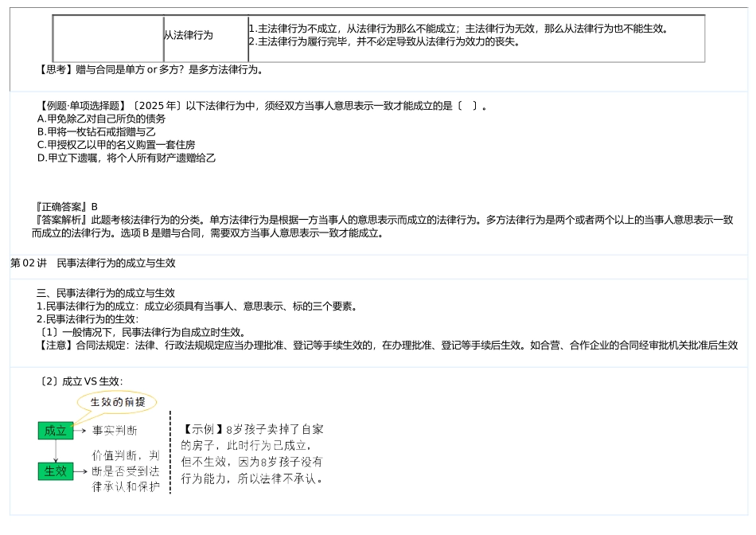This screenshot has width=756, height=535.
Task: Select line '1.主法律行为不成立' in table
Action: pyautogui.click(x=458, y=29)
